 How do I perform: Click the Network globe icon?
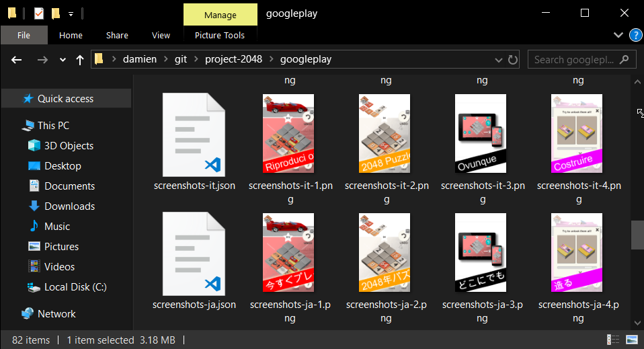(28, 313)
